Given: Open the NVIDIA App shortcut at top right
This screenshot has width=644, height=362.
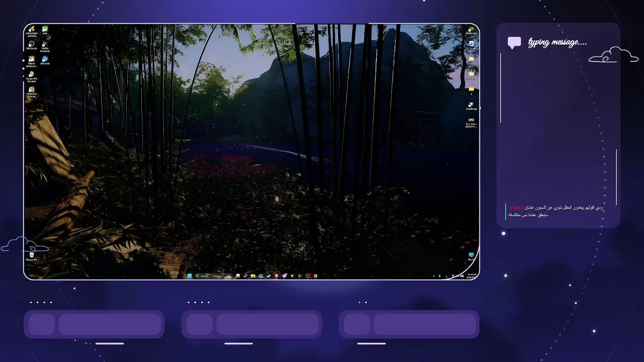Looking at the screenshot, I should (x=471, y=30).
